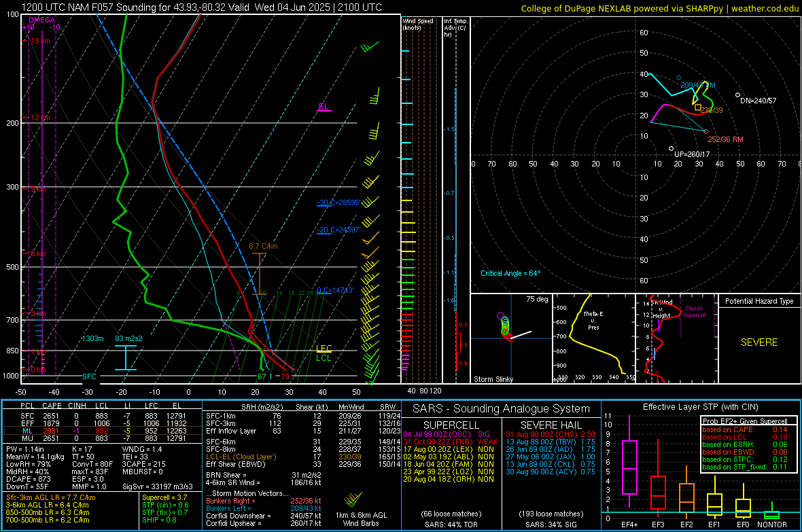Viewport: 802px width, 532px height.
Task: Click 'MeanW = 14.1g/kg' value
Action: click(x=35, y=457)
